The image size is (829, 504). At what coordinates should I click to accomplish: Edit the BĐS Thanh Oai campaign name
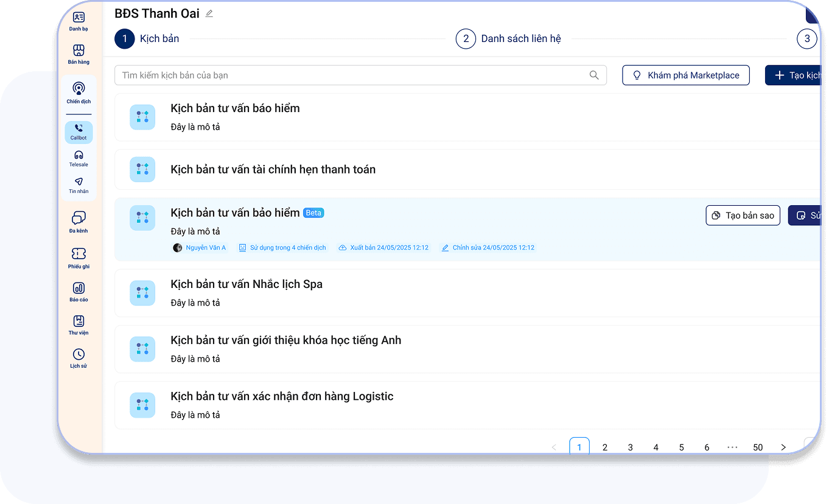209,13
